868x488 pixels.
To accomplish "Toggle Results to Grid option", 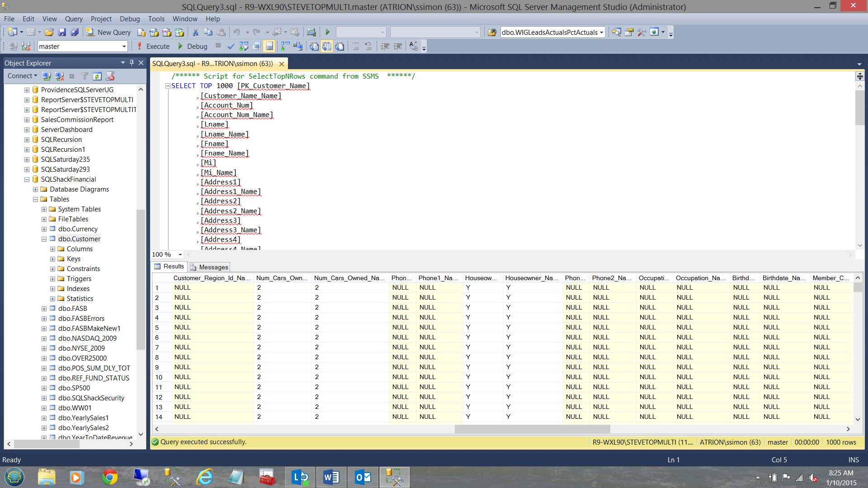I will click(x=327, y=46).
